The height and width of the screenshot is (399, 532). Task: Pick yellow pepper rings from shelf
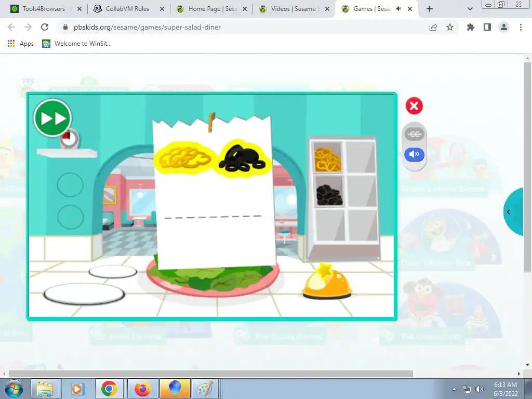point(327,159)
